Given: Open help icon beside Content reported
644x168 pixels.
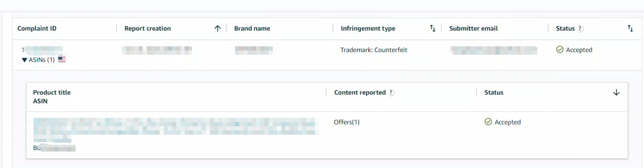Looking at the screenshot, I should click(x=391, y=93).
